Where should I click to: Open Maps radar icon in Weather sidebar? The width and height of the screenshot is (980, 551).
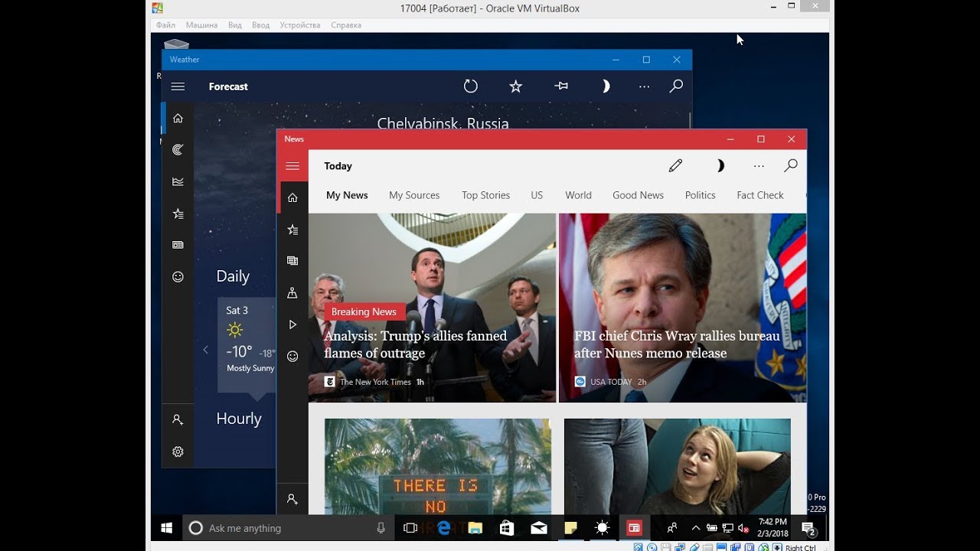tap(178, 150)
